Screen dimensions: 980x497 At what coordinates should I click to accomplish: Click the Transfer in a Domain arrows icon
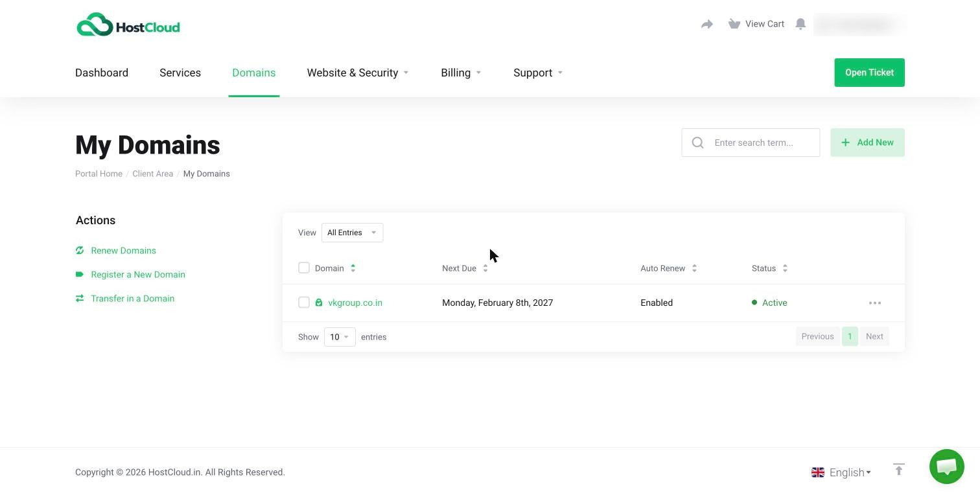click(x=80, y=298)
